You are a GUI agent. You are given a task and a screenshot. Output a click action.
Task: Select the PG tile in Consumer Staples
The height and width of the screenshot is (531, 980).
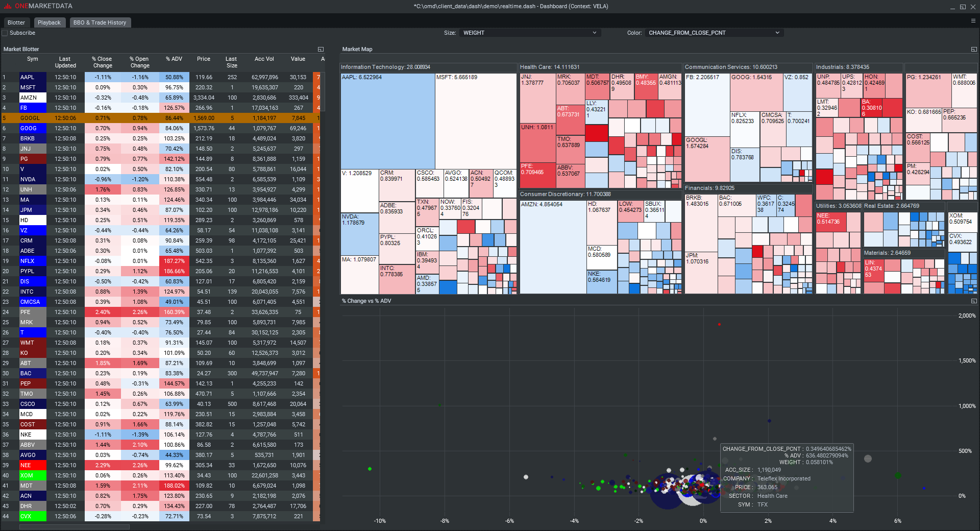click(x=928, y=90)
